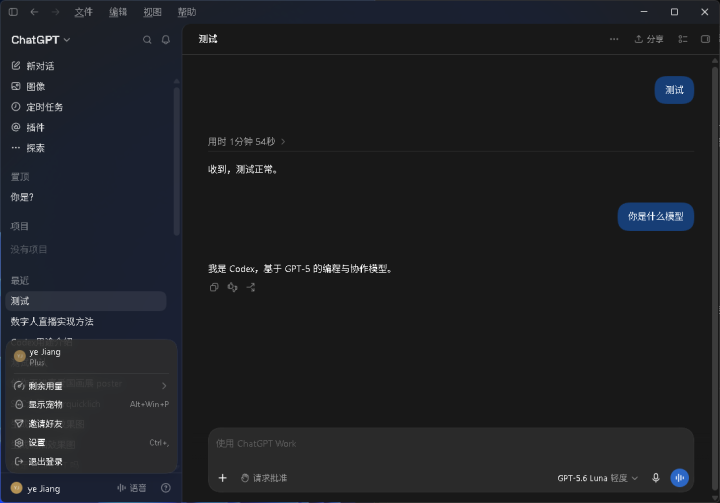Image resolution: width=720 pixels, height=503 pixels.
Task: Open the GPT-5.6 Luna model dropdown
Action: 597,478
